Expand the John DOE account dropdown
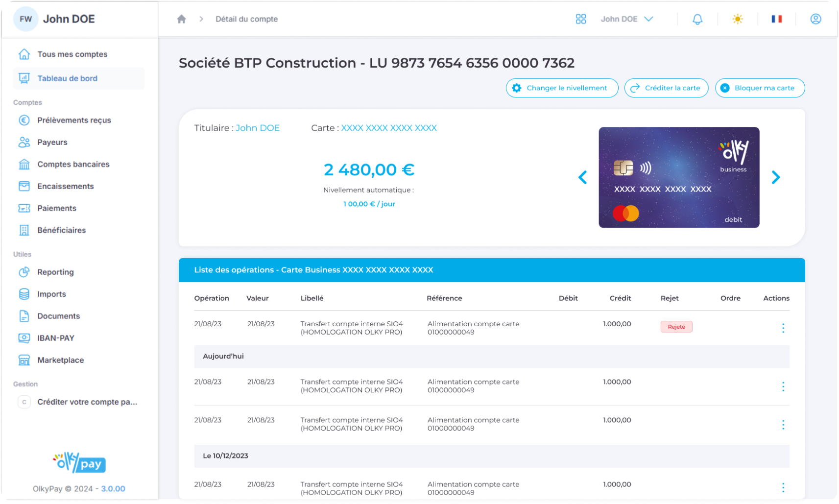 click(x=627, y=19)
